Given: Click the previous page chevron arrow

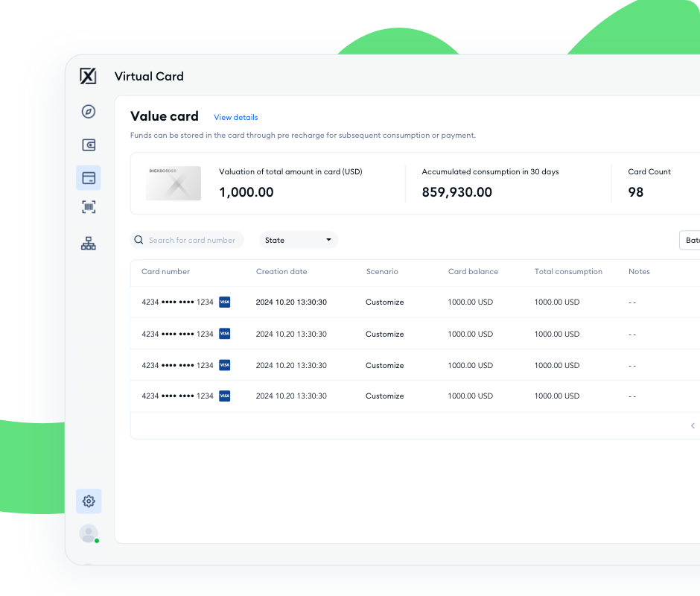Looking at the screenshot, I should click(693, 425).
